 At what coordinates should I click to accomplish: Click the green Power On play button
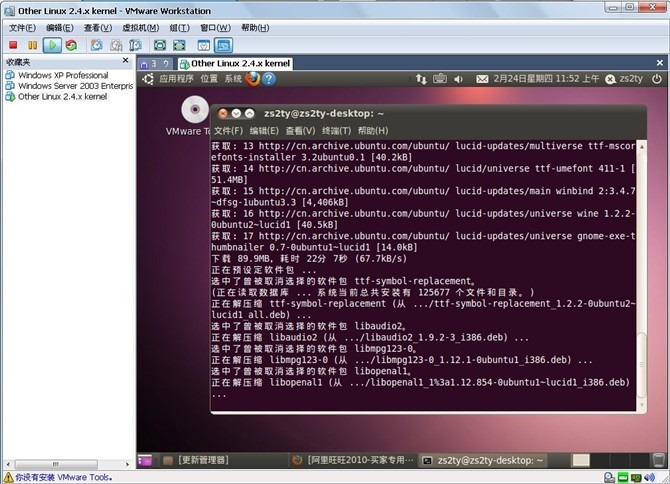tap(52, 45)
